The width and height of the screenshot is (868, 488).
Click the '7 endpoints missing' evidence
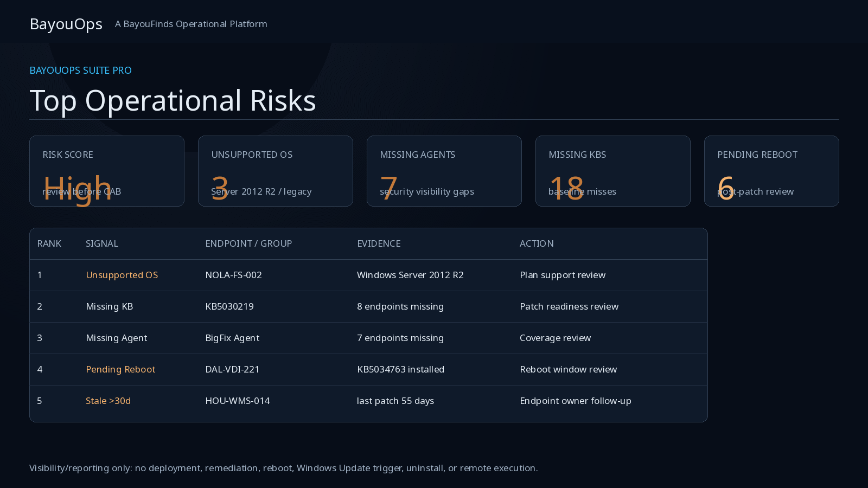pos(400,338)
